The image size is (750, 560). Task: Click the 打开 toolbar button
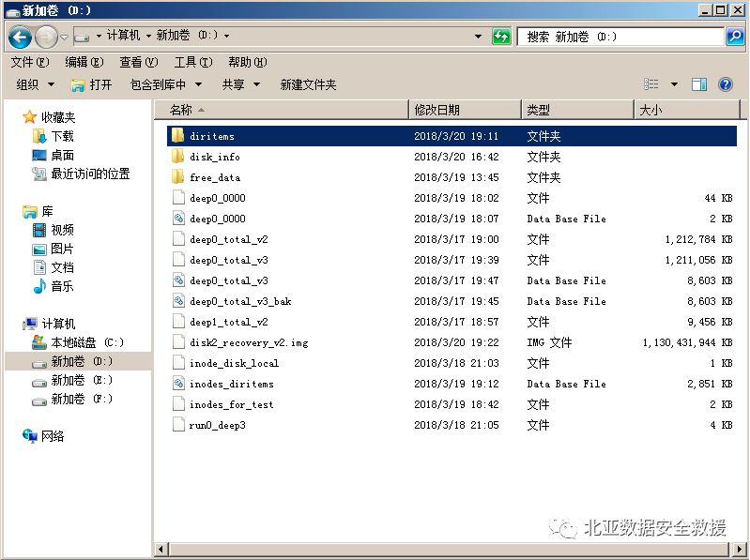coord(91,84)
